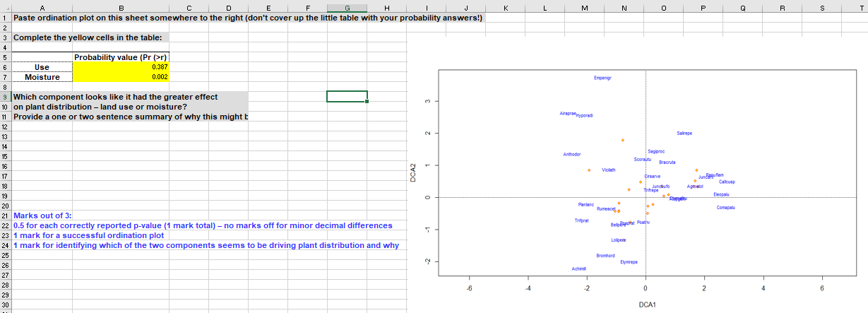
Task: Select column T header
Action: tap(857, 7)
